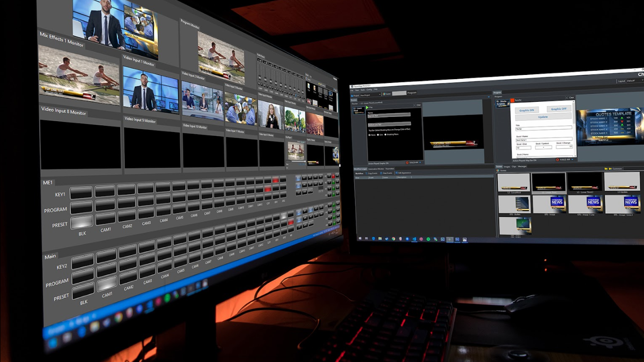Click the Scene icon in the top toolbar
This screenshot has height=362, width=644.
point(384,93)
